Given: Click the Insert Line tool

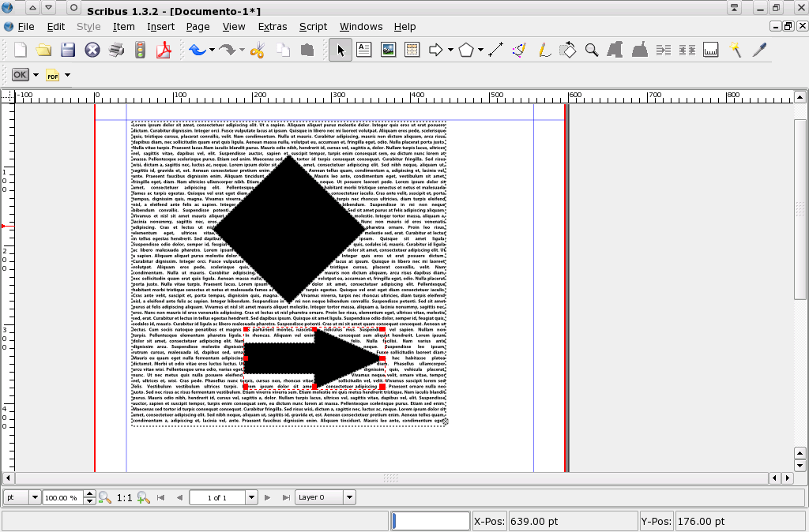Looking at the screenshot, I should pyautogui.click(x=496, y=50).
